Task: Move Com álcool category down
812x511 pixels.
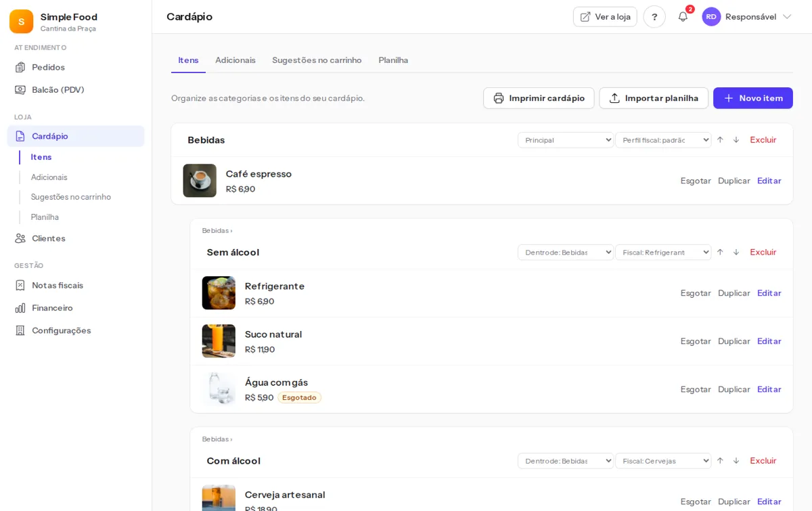Action: pyautogui.click(x=736, y=461)
